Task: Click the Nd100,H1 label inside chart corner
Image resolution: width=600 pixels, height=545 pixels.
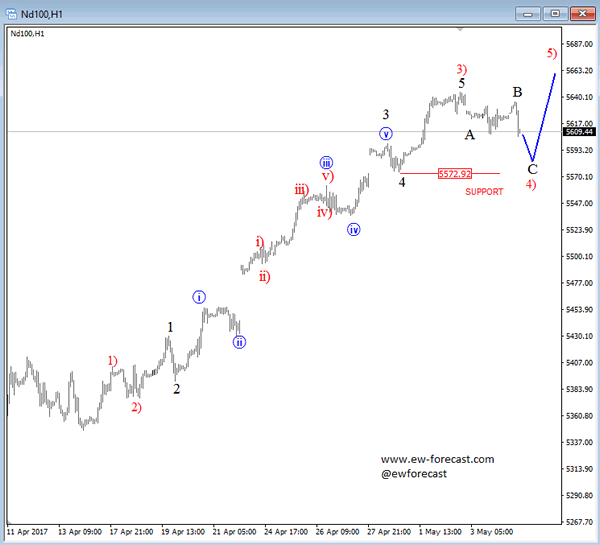Action: tap(27, 34)
